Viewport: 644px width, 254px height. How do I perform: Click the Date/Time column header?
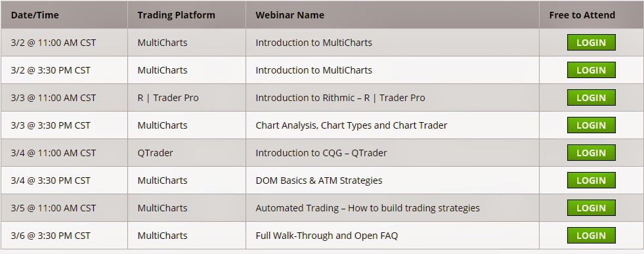35,15
